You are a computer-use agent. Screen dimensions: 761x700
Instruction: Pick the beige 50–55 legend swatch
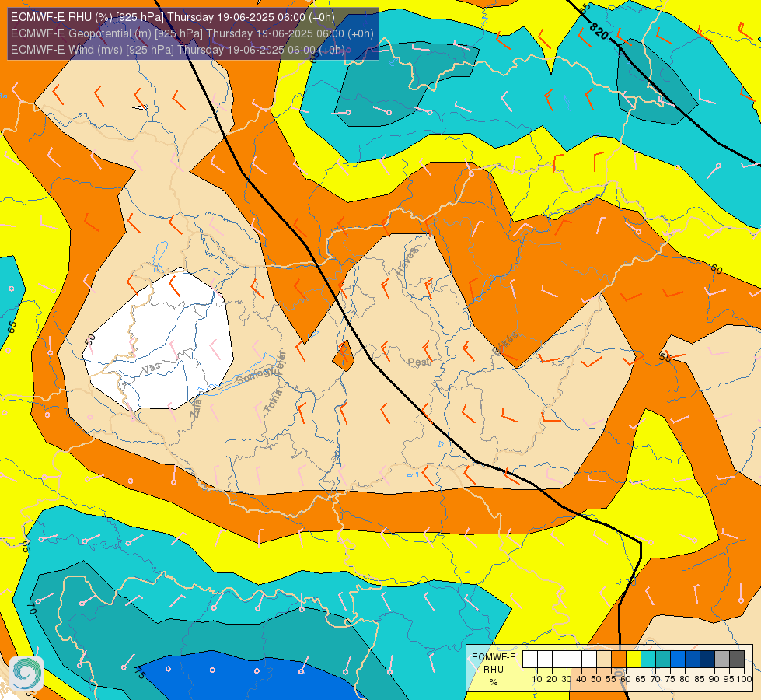pyautogui.click(x=604, y=660)
